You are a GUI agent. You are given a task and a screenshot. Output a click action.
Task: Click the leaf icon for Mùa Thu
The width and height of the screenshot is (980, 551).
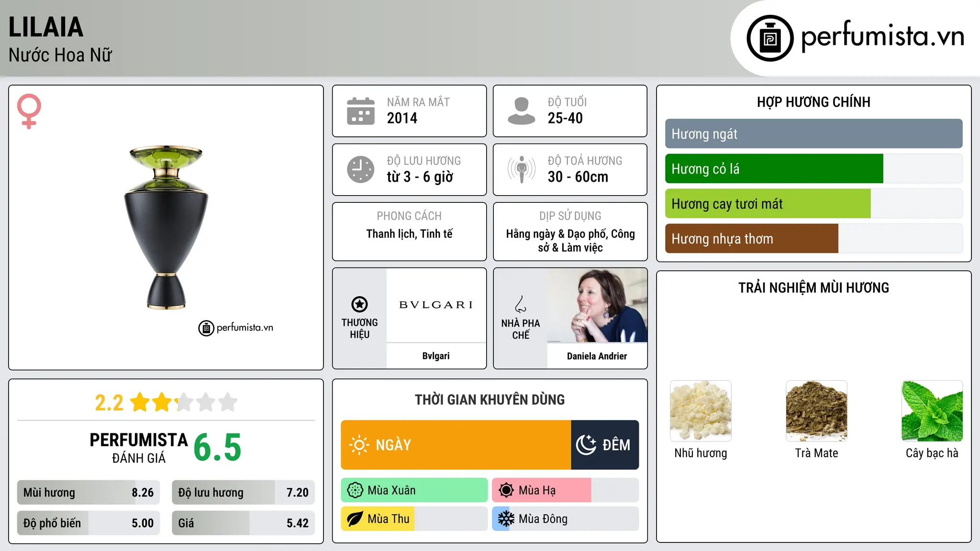pos(355,519)
